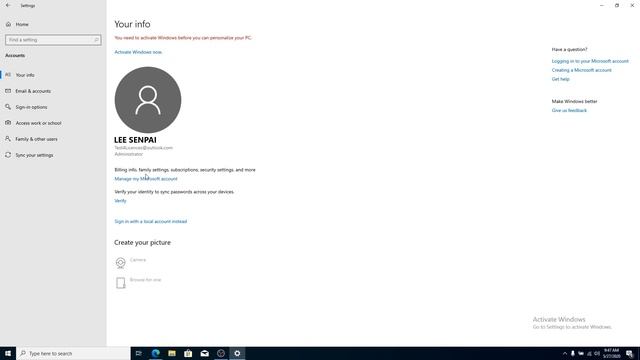Viewport: 640px width, 360px height.
Task: Click the Settings gear in the taskbar
Action: pos(237,353)
